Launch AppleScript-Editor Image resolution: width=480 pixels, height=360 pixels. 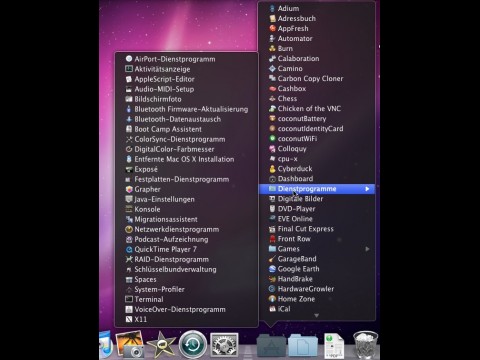tap(187, 79)
